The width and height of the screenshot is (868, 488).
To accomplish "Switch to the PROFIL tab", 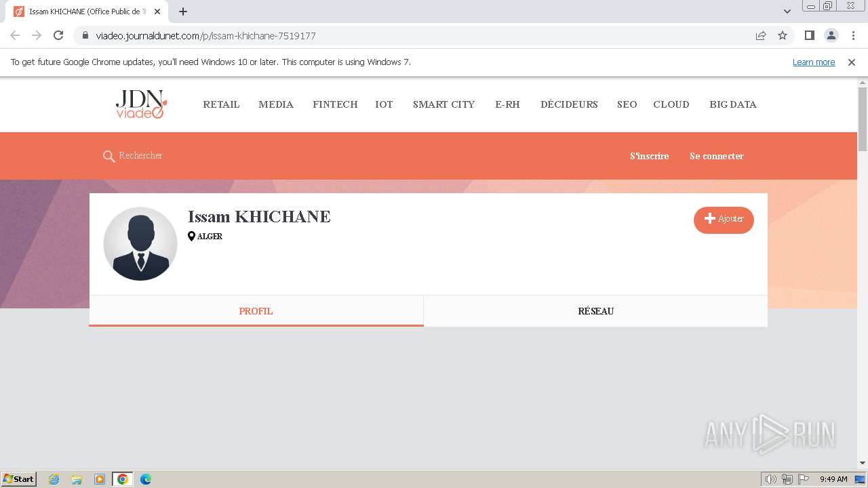I will pos(256,311).
